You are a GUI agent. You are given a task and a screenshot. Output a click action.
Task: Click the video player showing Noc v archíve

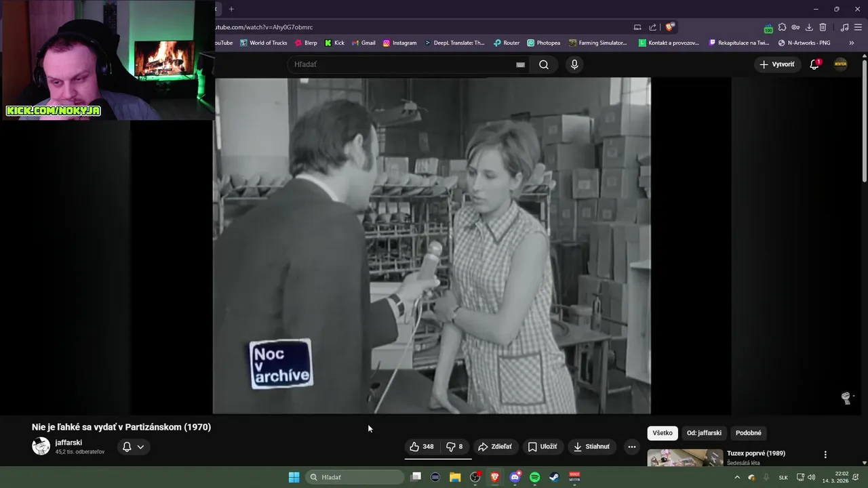tap(432, 245)
